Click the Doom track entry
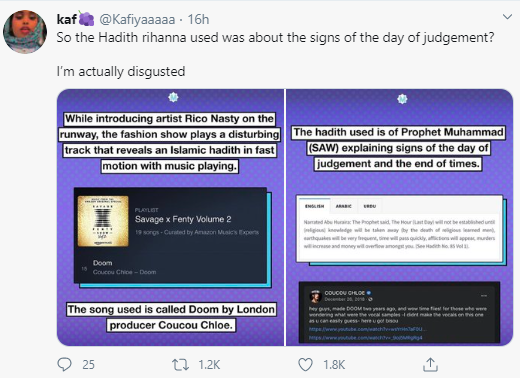520x378 pixels. [x=124, y=267]
